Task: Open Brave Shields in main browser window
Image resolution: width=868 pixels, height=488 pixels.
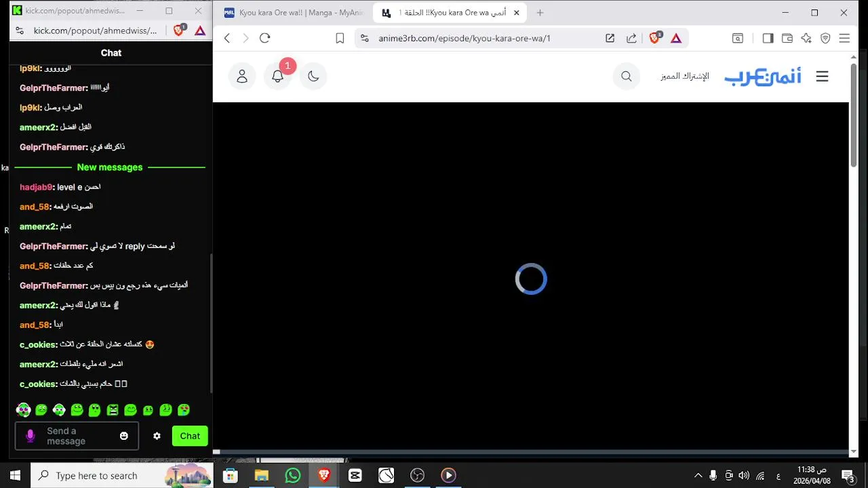Action: click(x=654, y=39)
